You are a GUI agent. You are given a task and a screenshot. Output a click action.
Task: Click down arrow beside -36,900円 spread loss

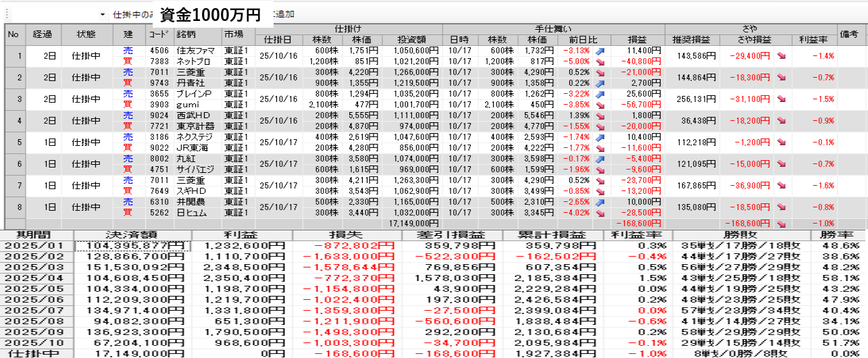[782, 186]
